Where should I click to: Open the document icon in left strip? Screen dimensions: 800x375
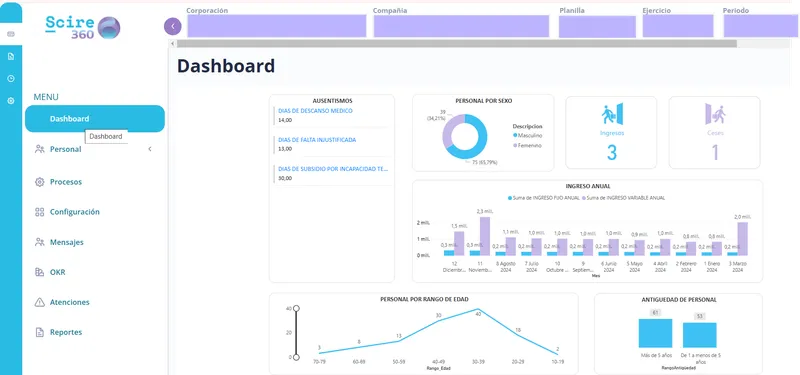pyautogui.click(x=11, y=56)
